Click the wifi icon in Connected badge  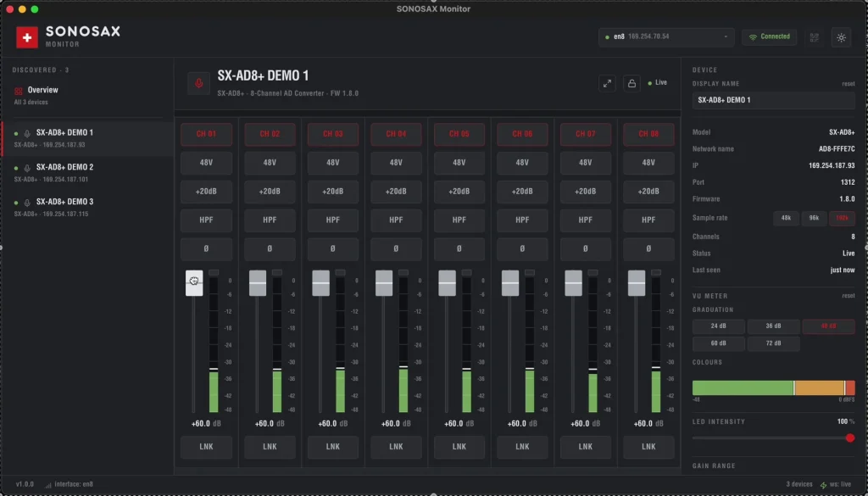pyautogui.click(x=753, y=37)
